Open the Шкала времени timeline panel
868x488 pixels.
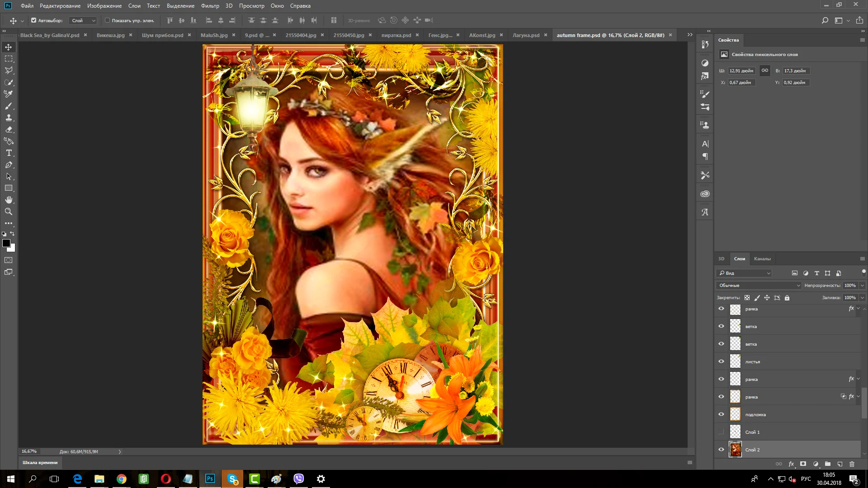[x=40, y=463]
